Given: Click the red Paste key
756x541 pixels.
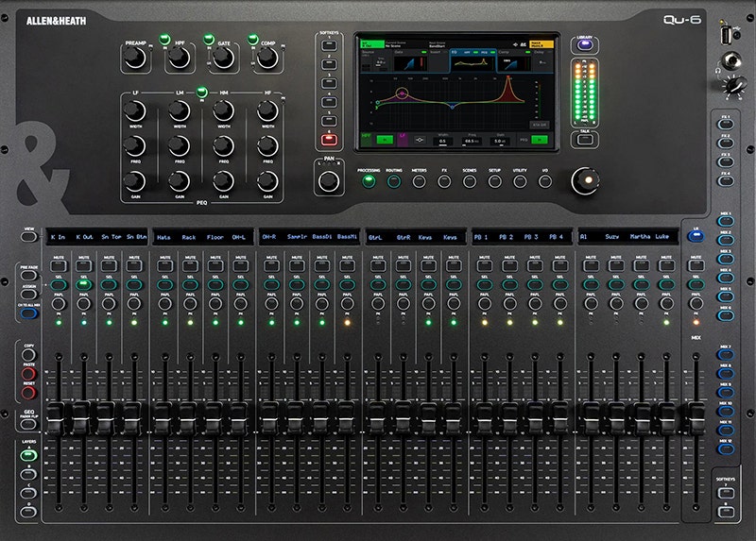Looking at the screenshot, I should point(28,374).
